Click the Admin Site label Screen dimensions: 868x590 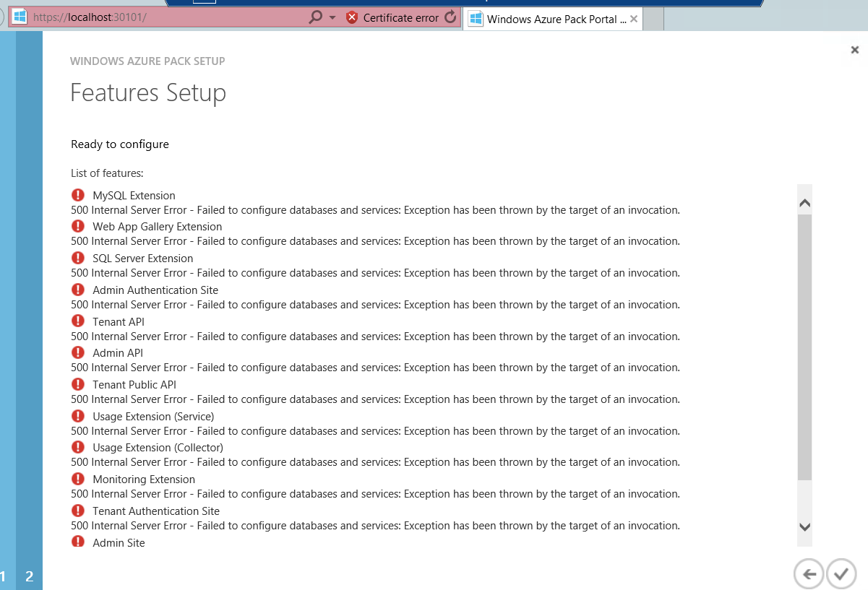(x=119, y=542)
